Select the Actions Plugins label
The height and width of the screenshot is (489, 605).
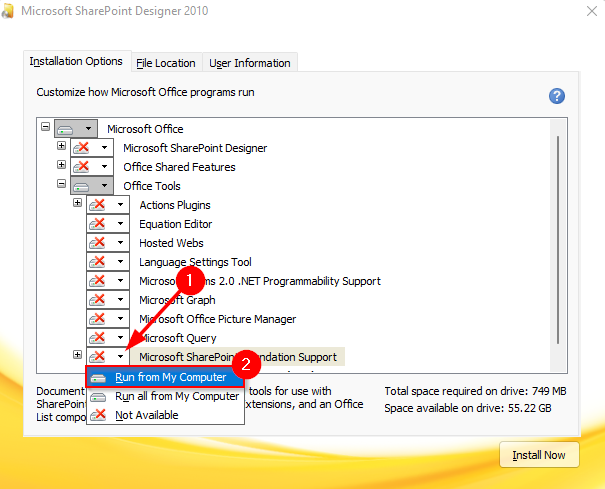[x=175, y=205]
